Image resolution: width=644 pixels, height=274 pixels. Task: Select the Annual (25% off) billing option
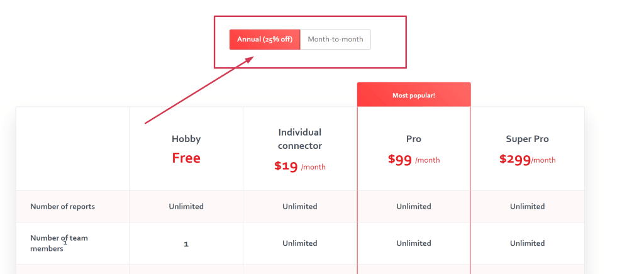(265, 40)
